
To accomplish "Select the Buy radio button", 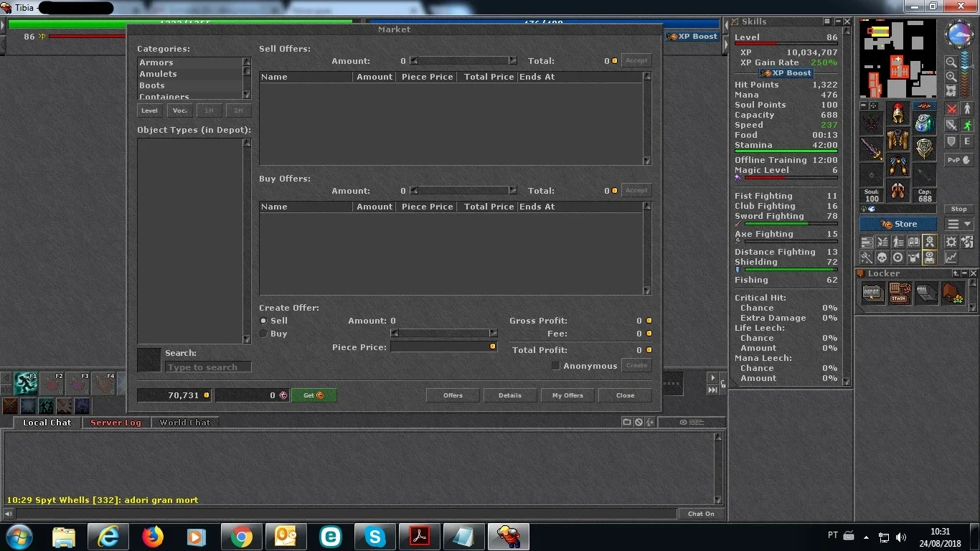I will coord(263,334).
